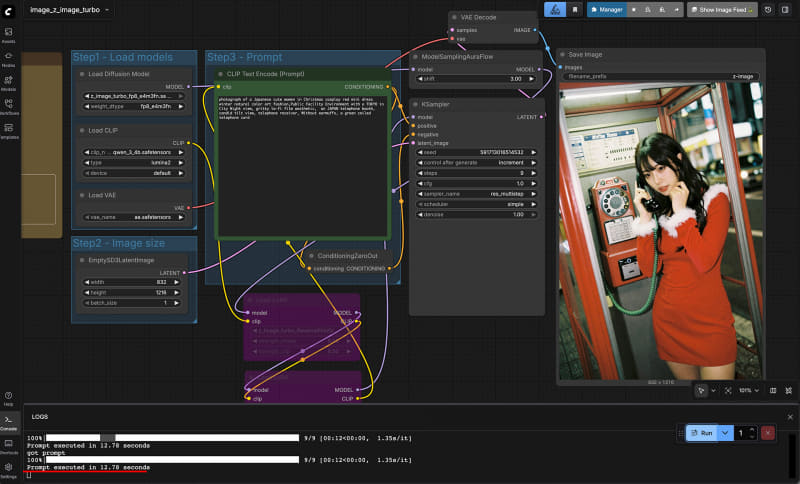Select the pointer mode tool on canvas toolbar
The width and height of the screenshot is (800, 484).
coord(701,390)
